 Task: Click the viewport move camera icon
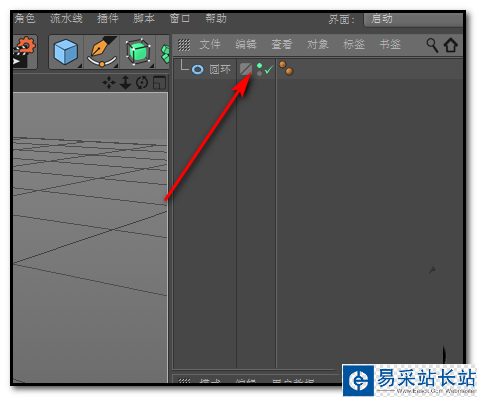[x=109, y=83]
